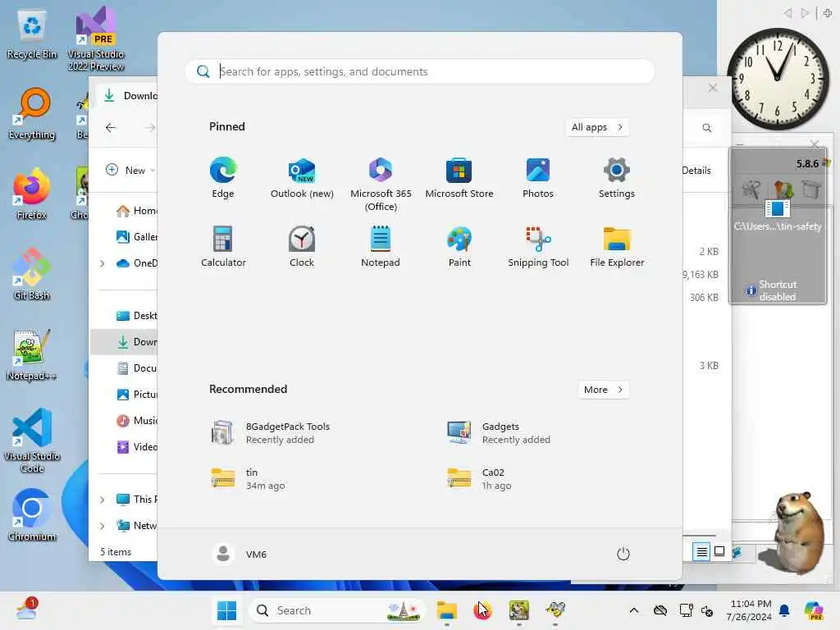This screenshot has height=630, width=840.
Task: Select Visual Studio 2022 Preview desktop shortcut
Action: coord(96,39)
